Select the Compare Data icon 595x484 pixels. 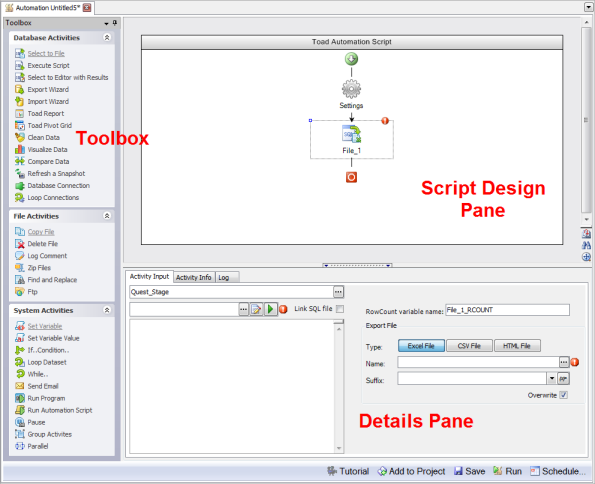click(20, 162)
